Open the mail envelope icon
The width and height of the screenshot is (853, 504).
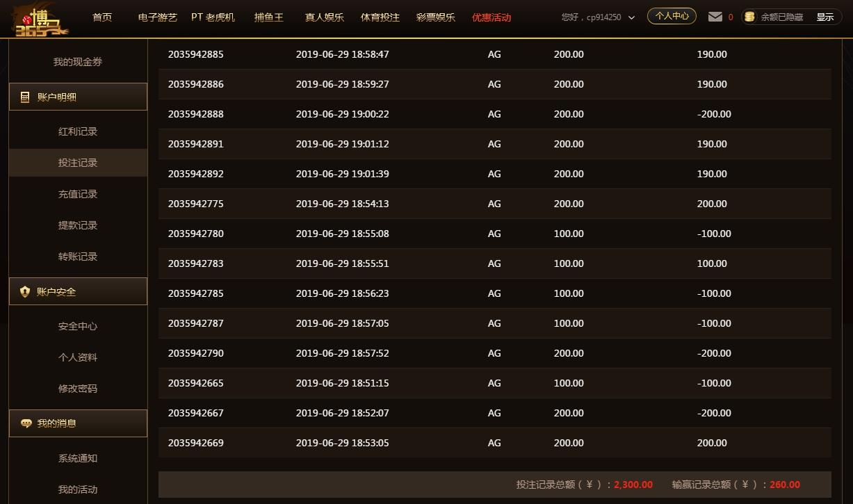point(714,17)
